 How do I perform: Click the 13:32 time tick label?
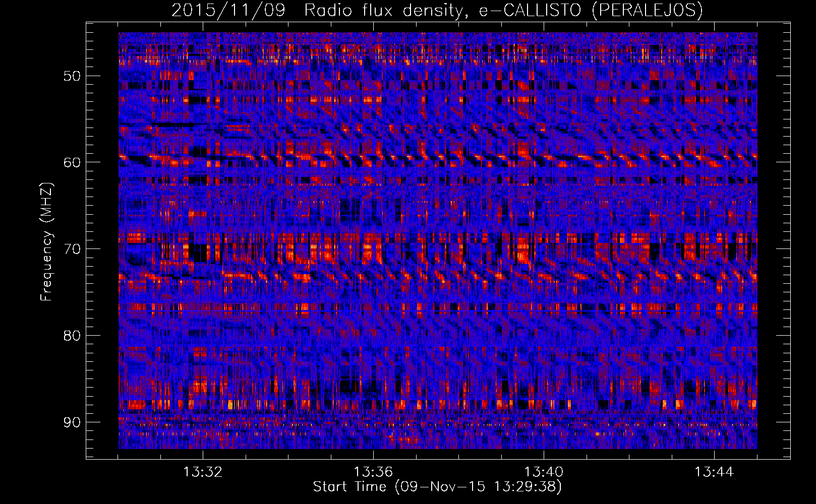click(x=203, y=472)
